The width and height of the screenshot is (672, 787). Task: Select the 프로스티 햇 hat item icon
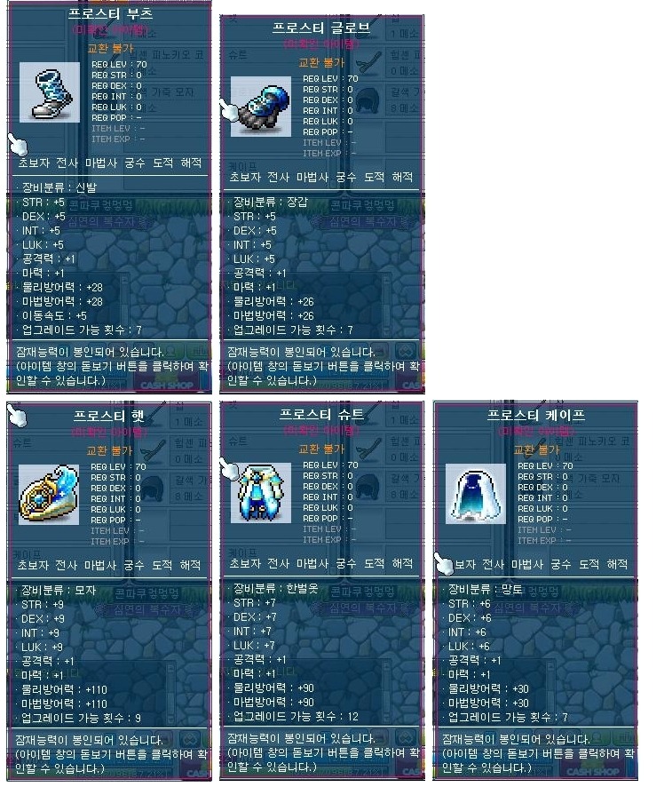click(49, 495)
